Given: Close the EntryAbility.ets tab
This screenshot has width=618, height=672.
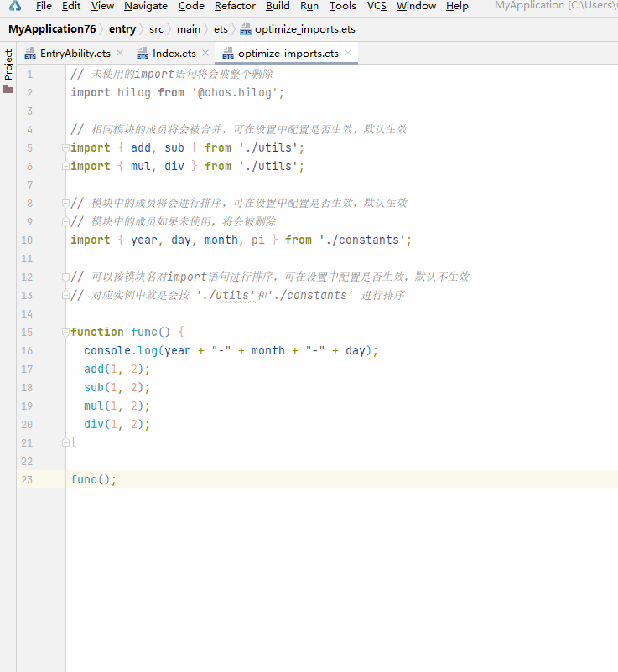Looking at the screenshot, I should [x=120, y=53].
